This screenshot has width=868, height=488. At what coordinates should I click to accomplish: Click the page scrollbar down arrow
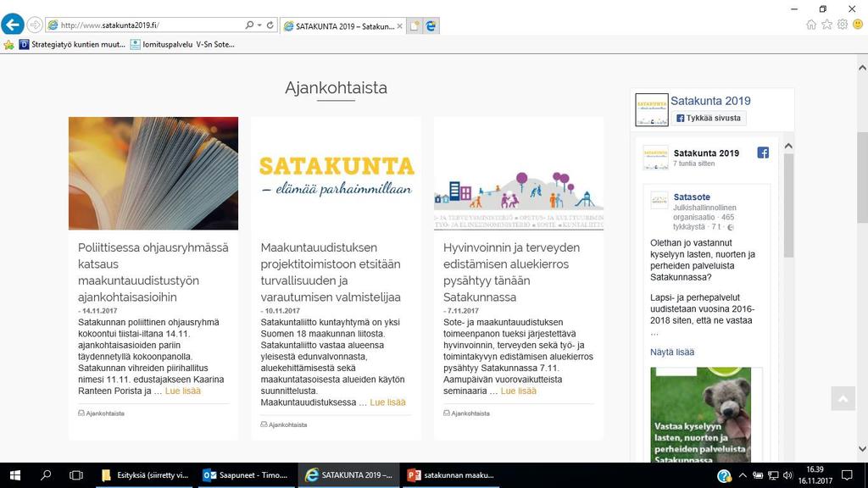click(x=862, y=449)
